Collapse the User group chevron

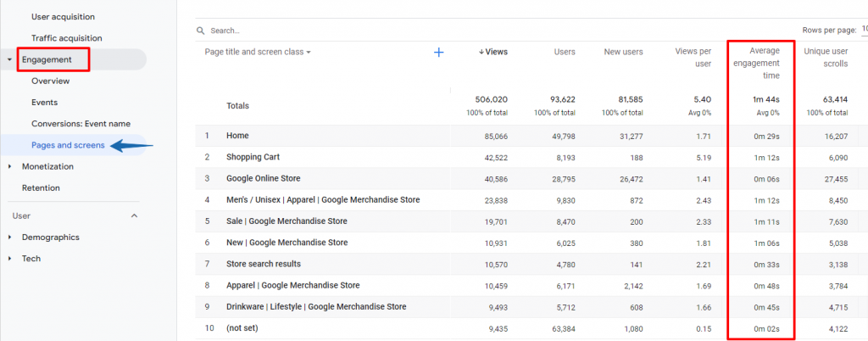click(x=134, y=216)
